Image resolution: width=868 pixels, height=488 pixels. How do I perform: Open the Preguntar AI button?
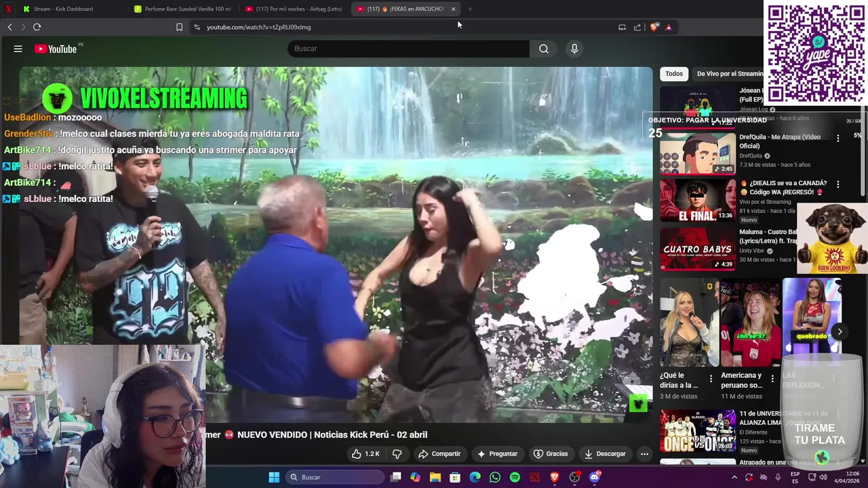(x=497, y=453)
